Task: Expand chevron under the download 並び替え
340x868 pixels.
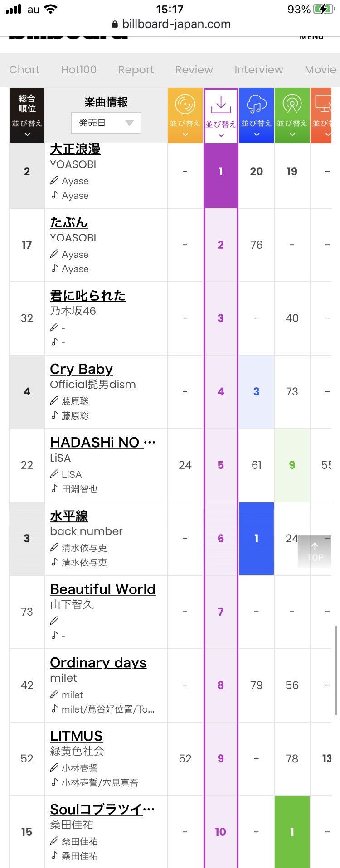Action: (221, 135)
